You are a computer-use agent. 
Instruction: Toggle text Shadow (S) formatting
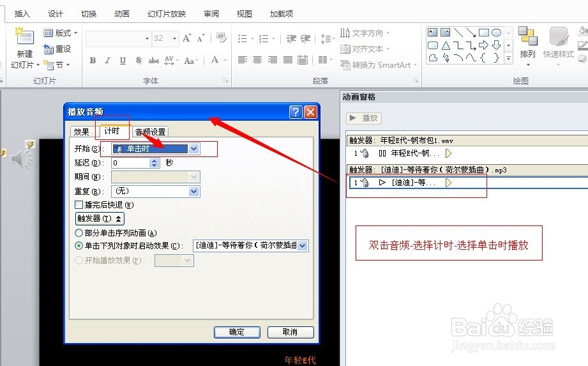pos(139,61)
